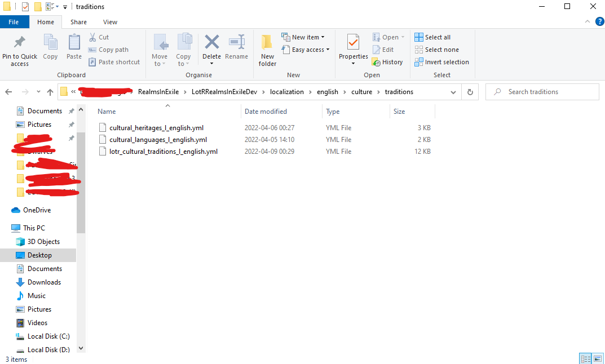Open the New item dropdown

303,37
